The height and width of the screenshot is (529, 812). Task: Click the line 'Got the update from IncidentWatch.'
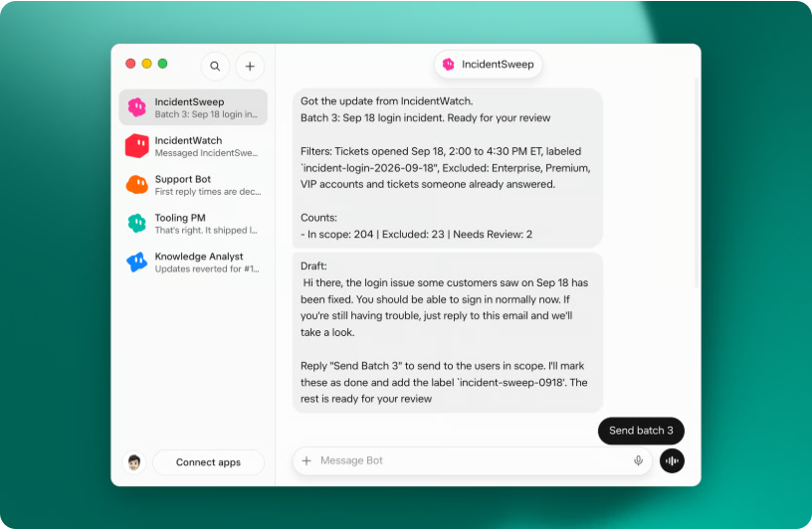point(387,101)
